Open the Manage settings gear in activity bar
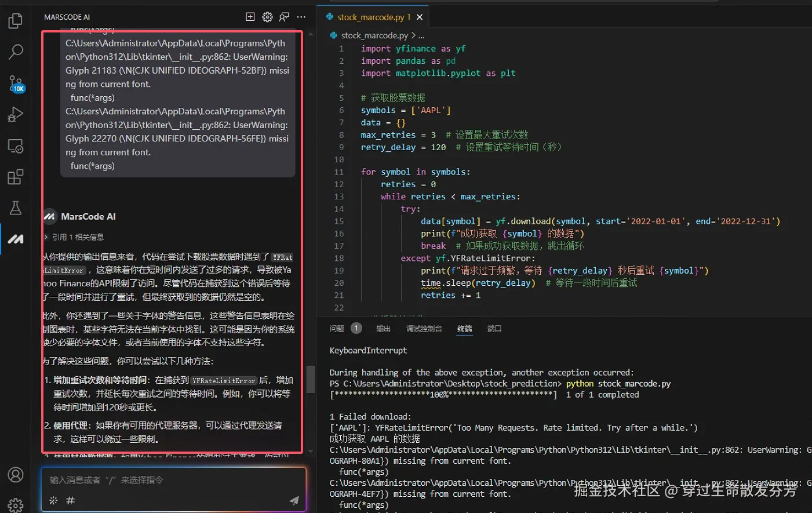The image size is (812, 513). [16, 505]
